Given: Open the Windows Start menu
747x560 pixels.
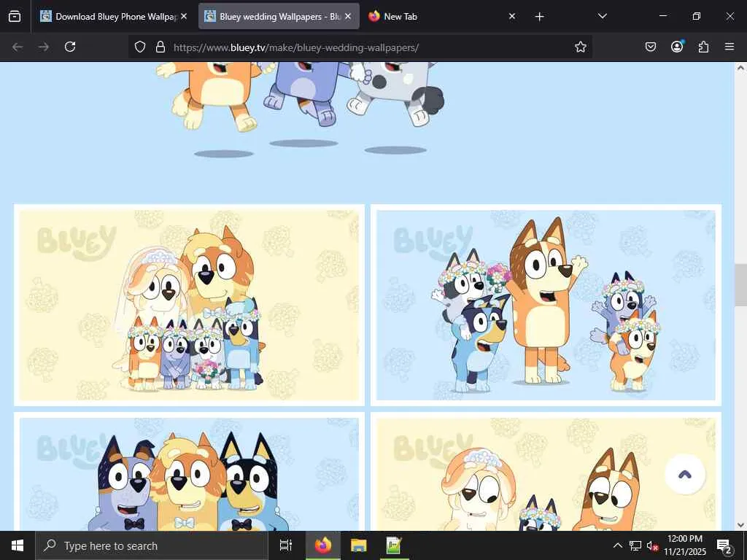Looking at the screenshot, I should (x=18, y=545).
